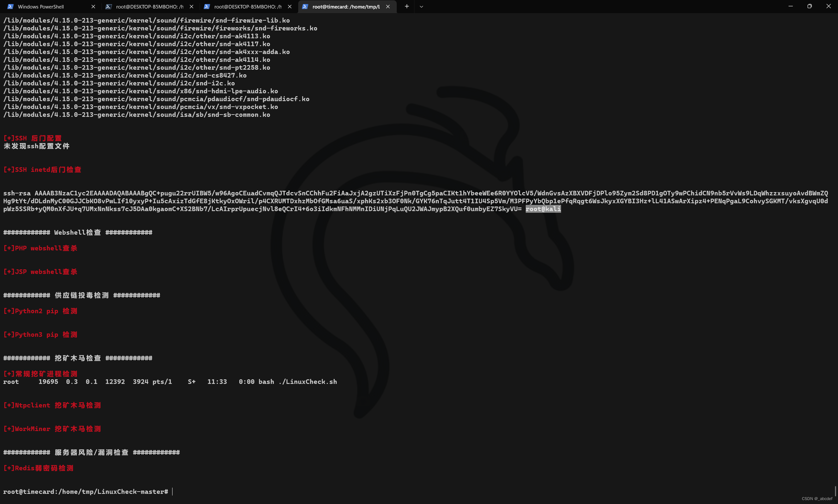Image resolution: width=838 pixels, height=504 pixels.
Task: Close root@DESKTOP-B5MBOHO tab adjacent to Windows PowerShell tab
Action: click(x=191, y=7)
